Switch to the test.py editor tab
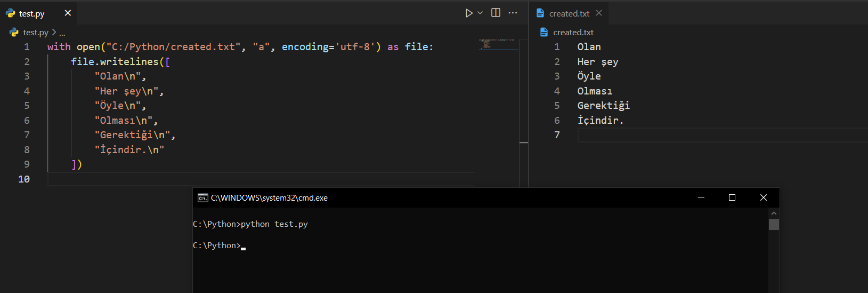 pos(31,13)
